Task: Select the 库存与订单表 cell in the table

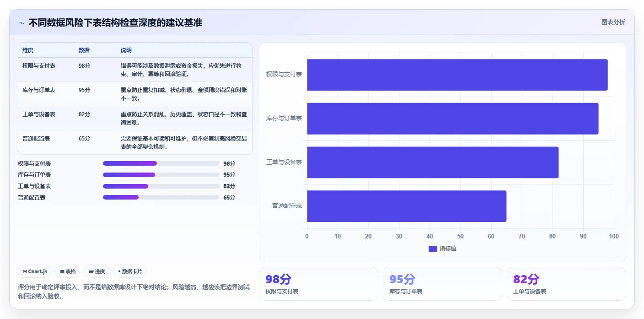Action: tap(39, 90)
